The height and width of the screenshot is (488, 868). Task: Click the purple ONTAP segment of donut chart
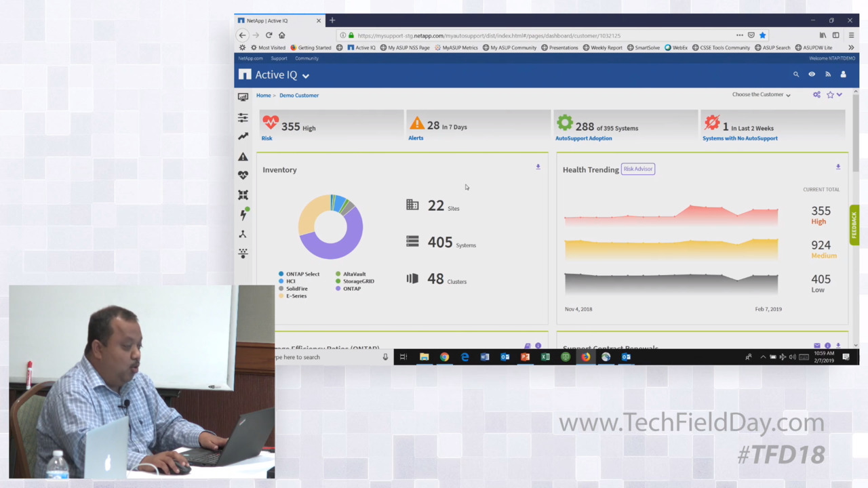pyautogui.click(x=331, y=250)
